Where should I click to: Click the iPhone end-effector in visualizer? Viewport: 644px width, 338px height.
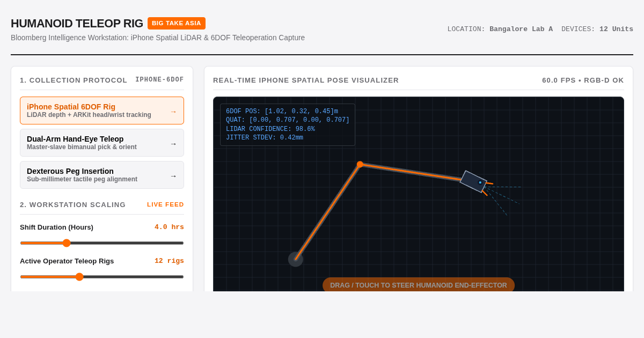coord(474,181)
